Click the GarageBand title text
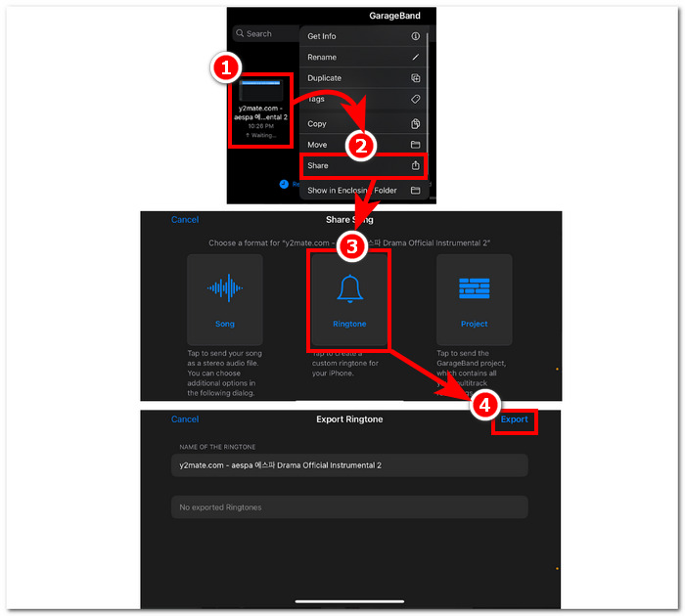685x616 pixels. click(x=394, y=16)
